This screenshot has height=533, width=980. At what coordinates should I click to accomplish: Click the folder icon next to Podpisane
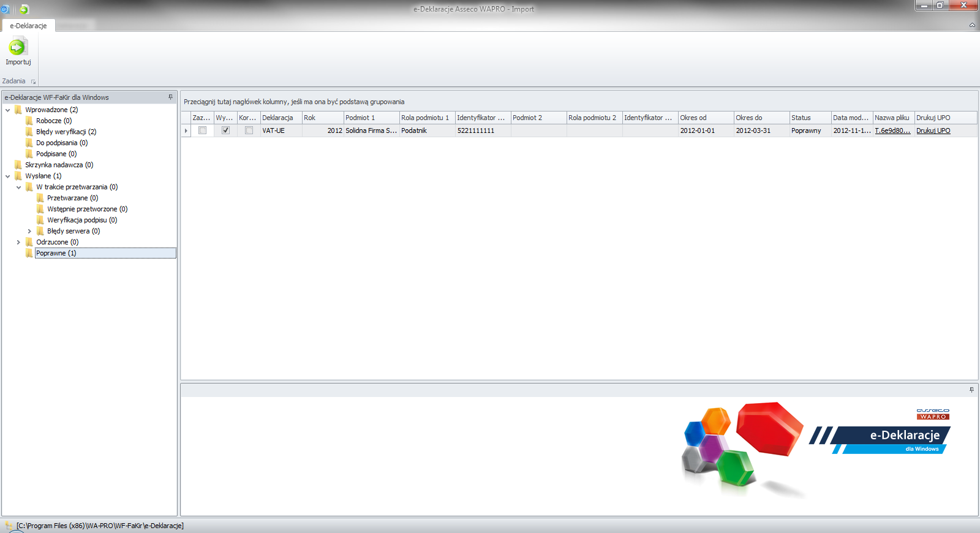click(29, 154)
